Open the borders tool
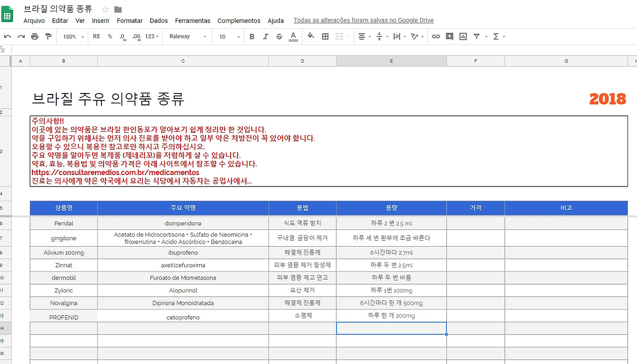Viewport: 637px width, 364px height. (325, 36)
